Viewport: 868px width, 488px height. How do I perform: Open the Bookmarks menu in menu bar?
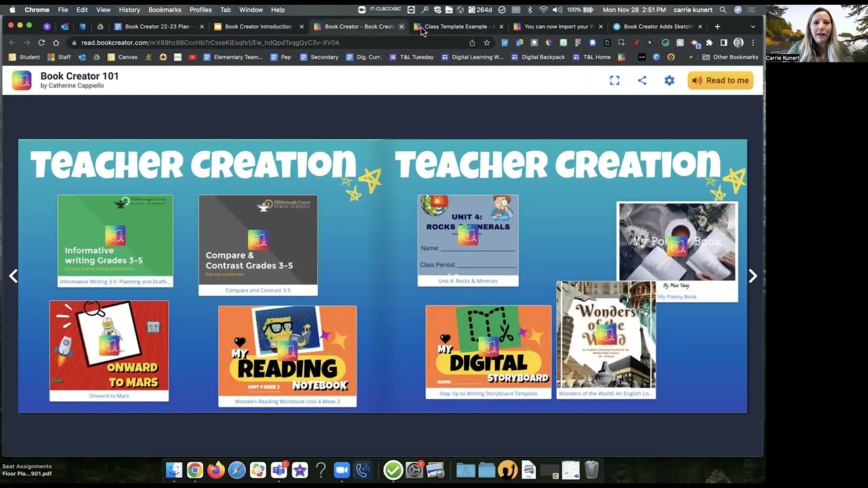tap(165, 9)
